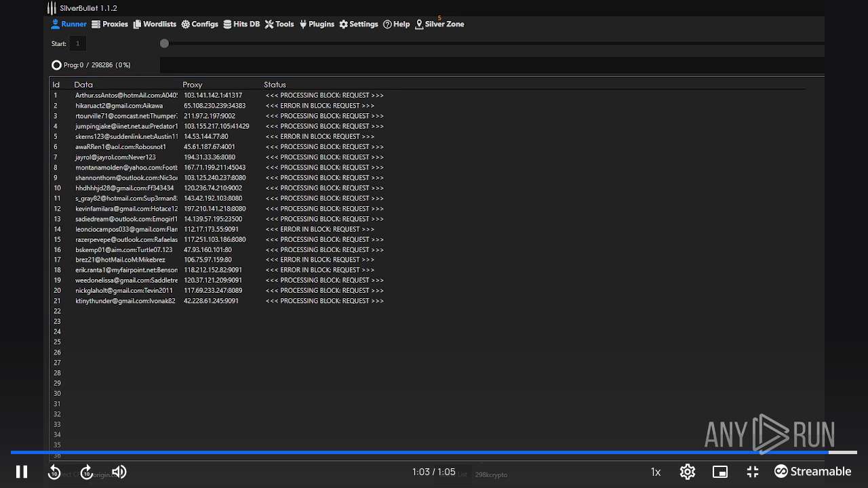The width and height of the screenshot is (868, 488).
Task: Click row 5 ERROR IN BLOCK status
Action: [320, 136]
